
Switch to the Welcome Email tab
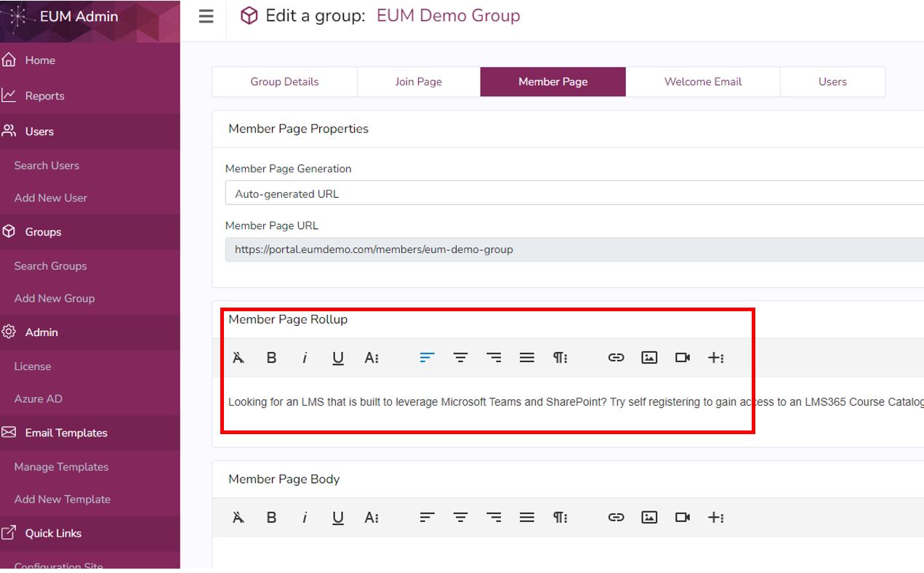click(702, 81)
